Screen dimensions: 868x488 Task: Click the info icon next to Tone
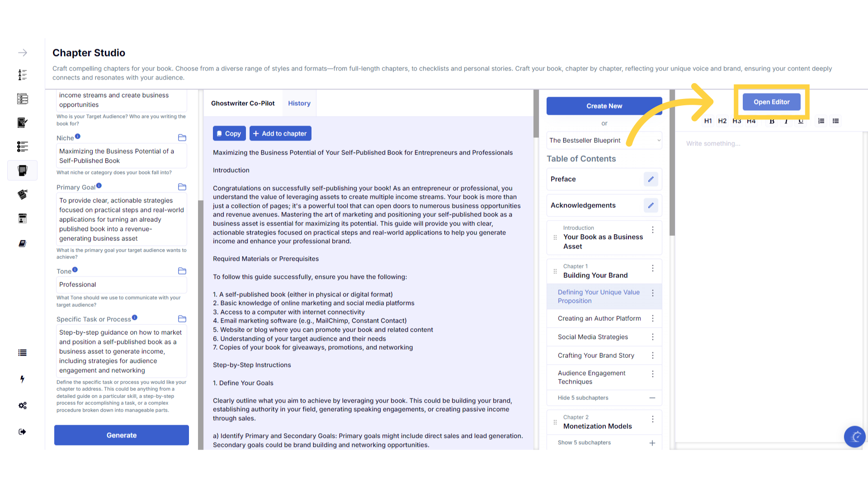pyautogui.click(x=75, y=270)
